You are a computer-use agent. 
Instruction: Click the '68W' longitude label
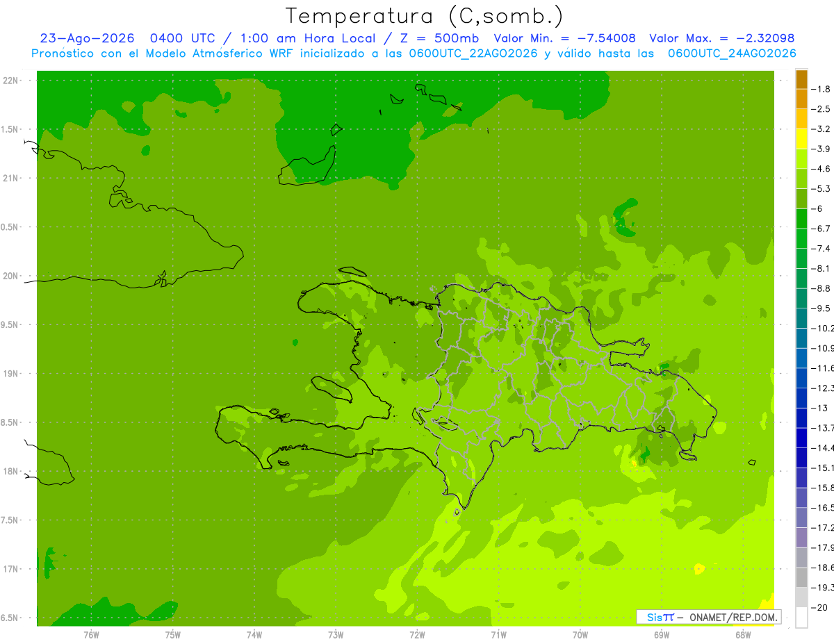pos(743,634)
